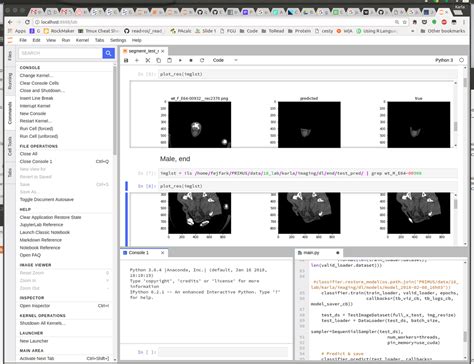This screenshot has height=364, width=474.
Task: Select Close All under File Operations
Action: click(x=28, y=154)
